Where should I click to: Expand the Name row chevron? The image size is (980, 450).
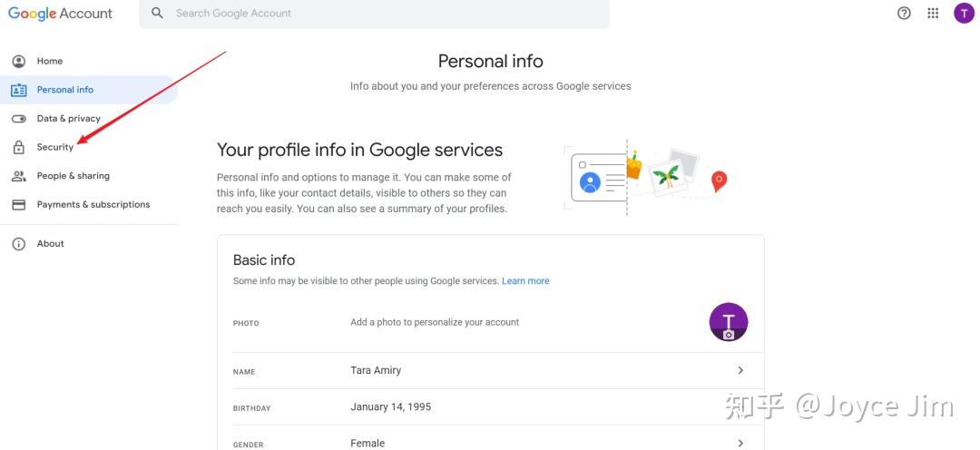point(740,370)
